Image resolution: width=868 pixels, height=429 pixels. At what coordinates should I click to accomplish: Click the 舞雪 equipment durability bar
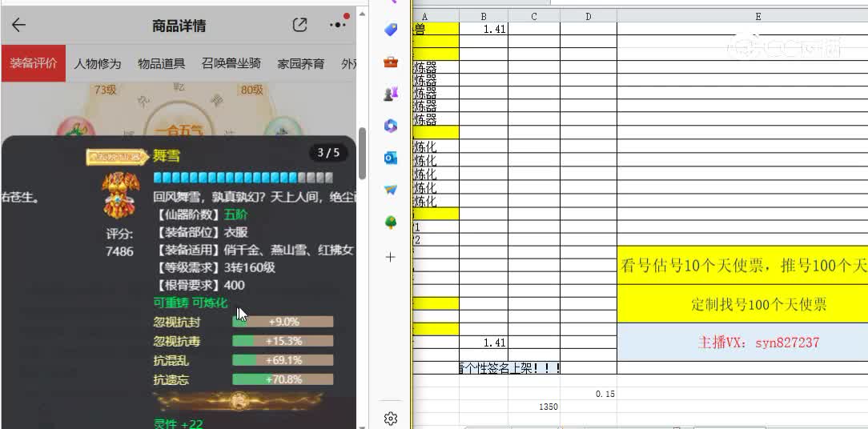pyautogui.click(x=243, y=178)
